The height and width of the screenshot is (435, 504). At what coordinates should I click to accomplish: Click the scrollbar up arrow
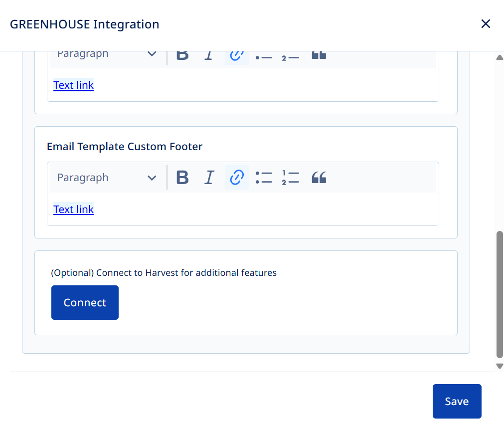point(500,57)
